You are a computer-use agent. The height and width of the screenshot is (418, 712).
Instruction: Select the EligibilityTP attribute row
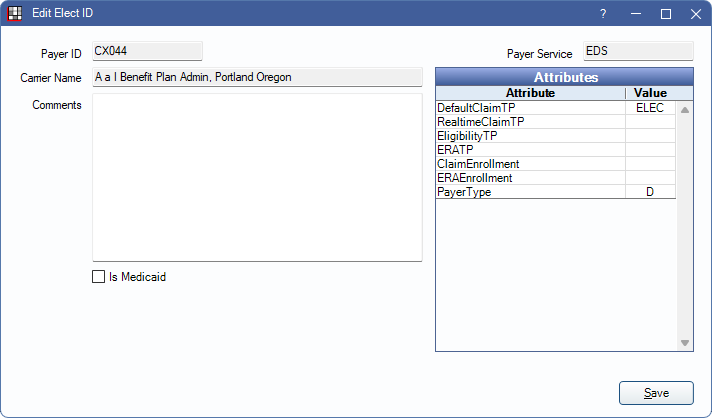tap(530, 136)
